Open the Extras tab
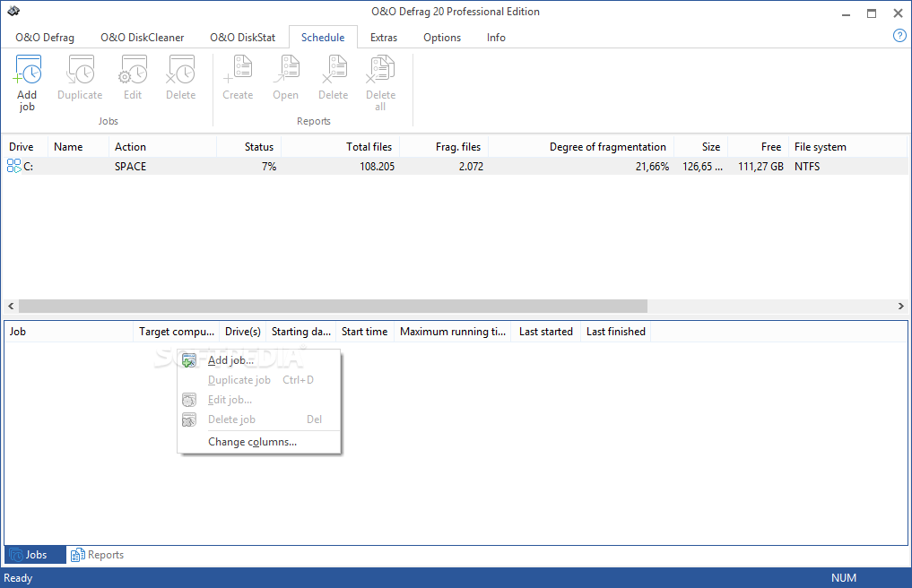Screen dimensions: 912x588 tap(384, 38)
